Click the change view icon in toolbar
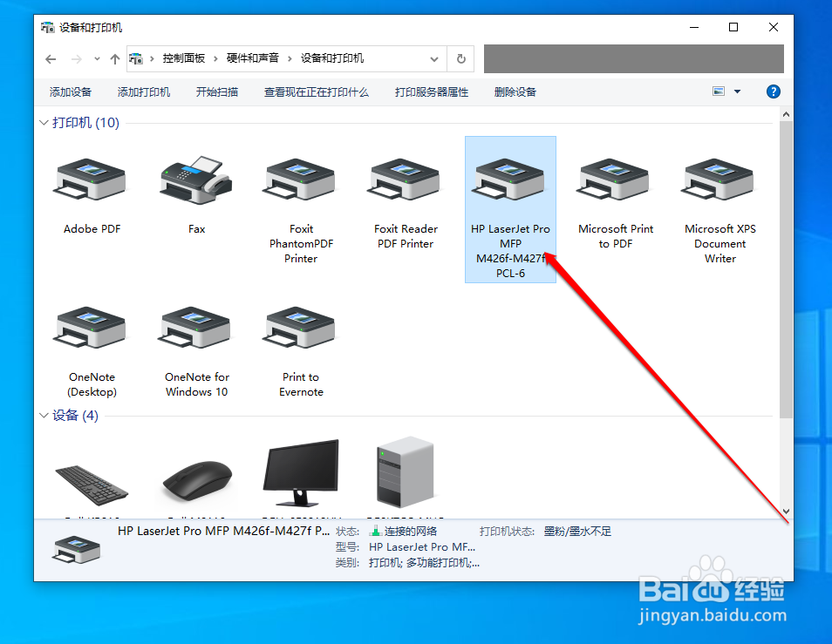The width and height of the screenshot is (832, 644). click(x=719, y=92)
